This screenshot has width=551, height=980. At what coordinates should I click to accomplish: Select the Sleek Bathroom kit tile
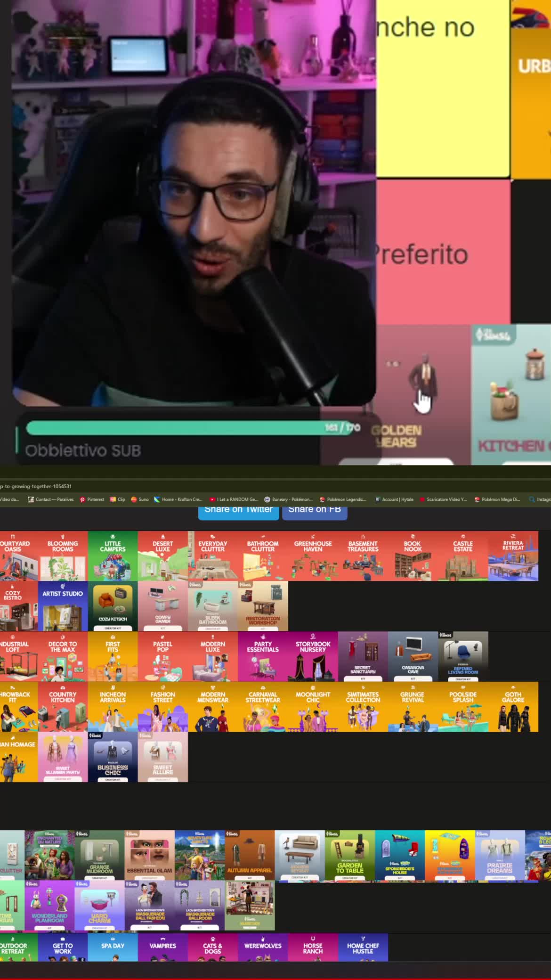(x=213, y=606)
